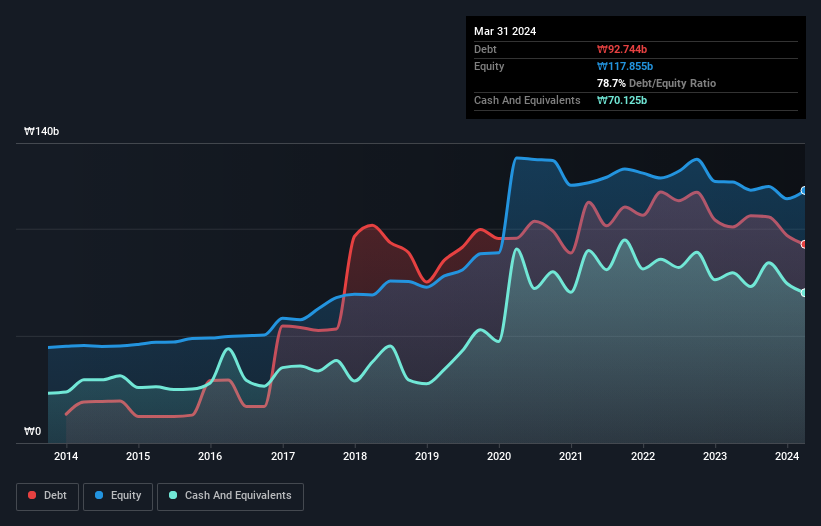
Task: Click the teal Cash endpoint marker
Action: click(804, 293)
